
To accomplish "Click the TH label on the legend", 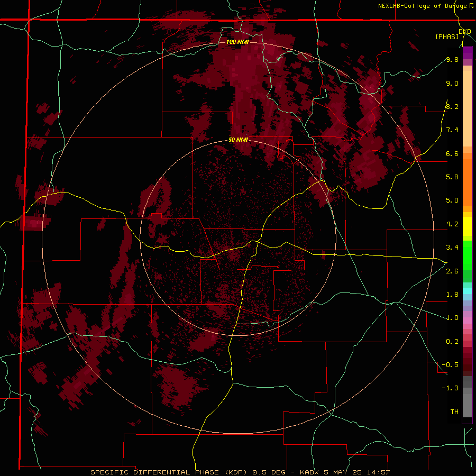I will [454, 411].
